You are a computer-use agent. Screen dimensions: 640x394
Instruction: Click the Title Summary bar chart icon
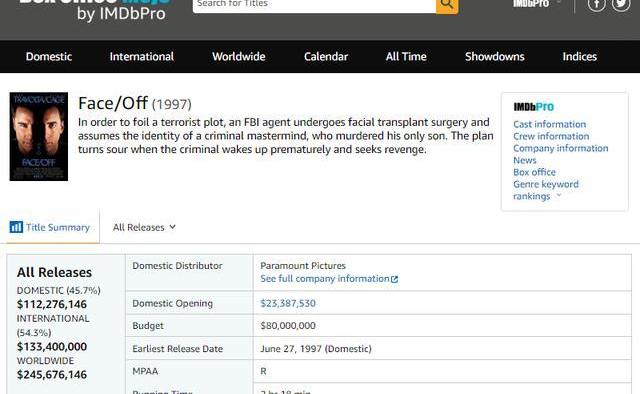coord(16,227)
